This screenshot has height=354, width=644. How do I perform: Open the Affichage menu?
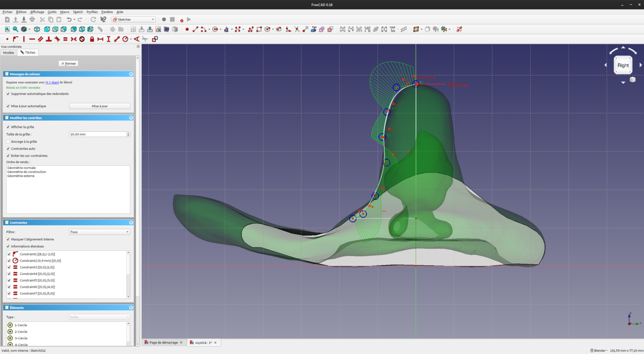pyautogui.click(x=37, y=12)
